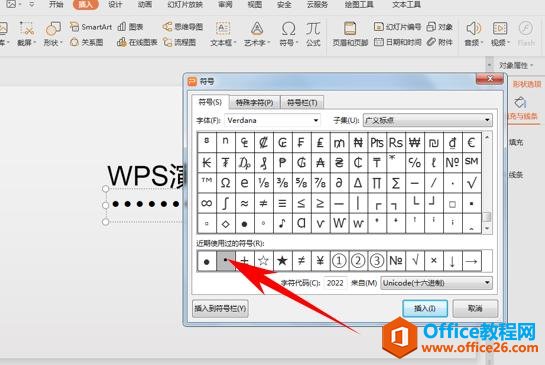This screenshot has height=365, width=545.
Task: Insert 日期和时间 date and time
Action: pyautogui.click(x=398, y=42)
